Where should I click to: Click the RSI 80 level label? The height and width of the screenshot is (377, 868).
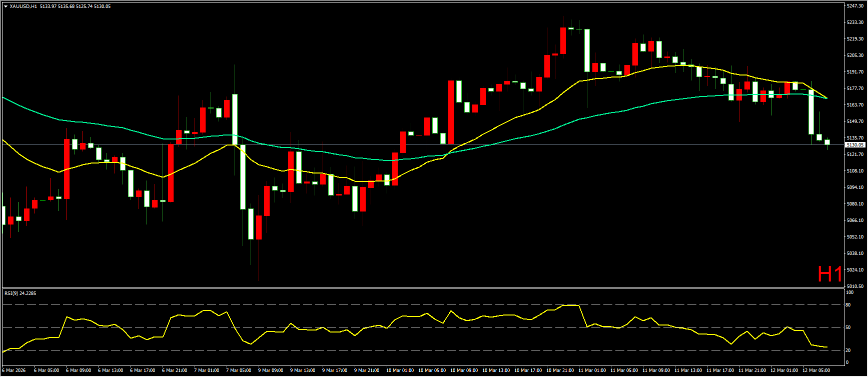click(x=848, y=304)
